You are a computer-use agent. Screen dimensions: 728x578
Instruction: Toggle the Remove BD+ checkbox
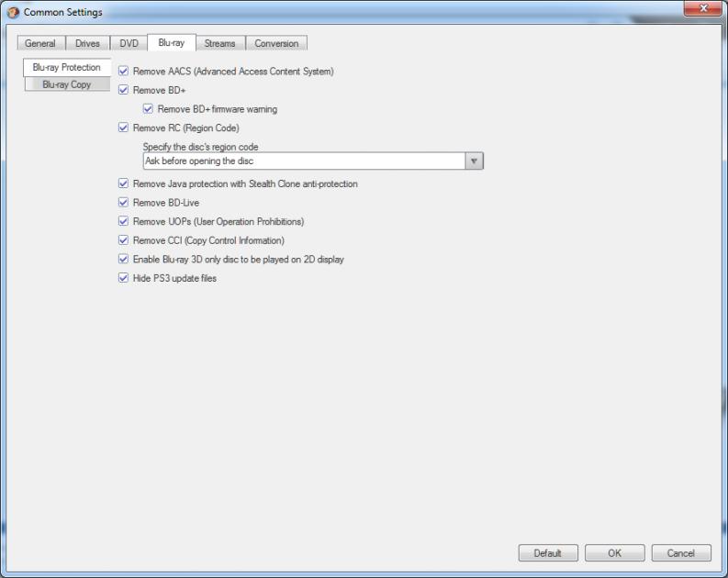(x=123, y=90)
